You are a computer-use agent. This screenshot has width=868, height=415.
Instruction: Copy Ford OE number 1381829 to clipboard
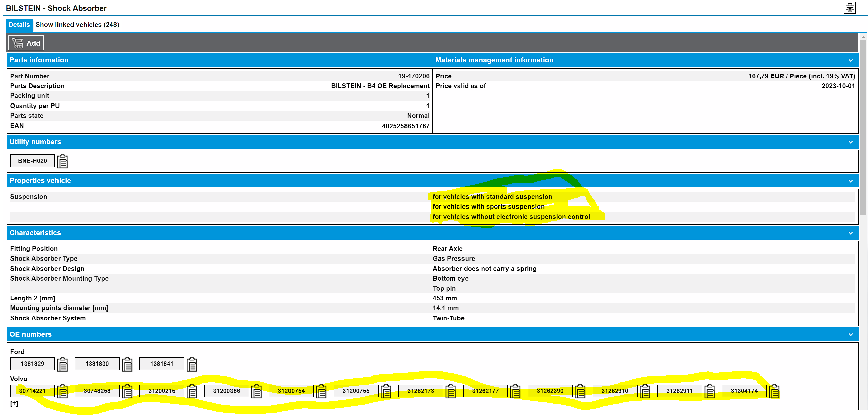point(62,364)
